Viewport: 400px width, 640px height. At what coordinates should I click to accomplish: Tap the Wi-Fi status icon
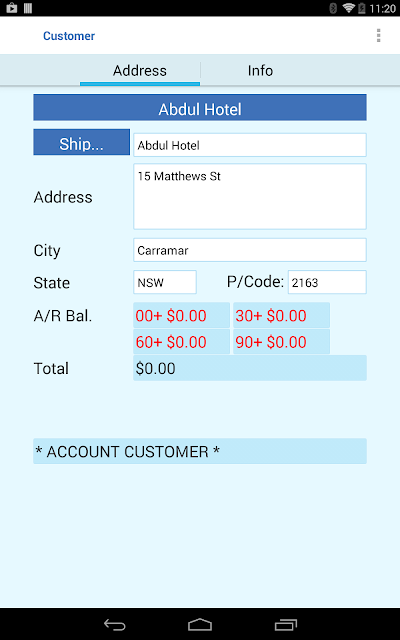(348, 8)
